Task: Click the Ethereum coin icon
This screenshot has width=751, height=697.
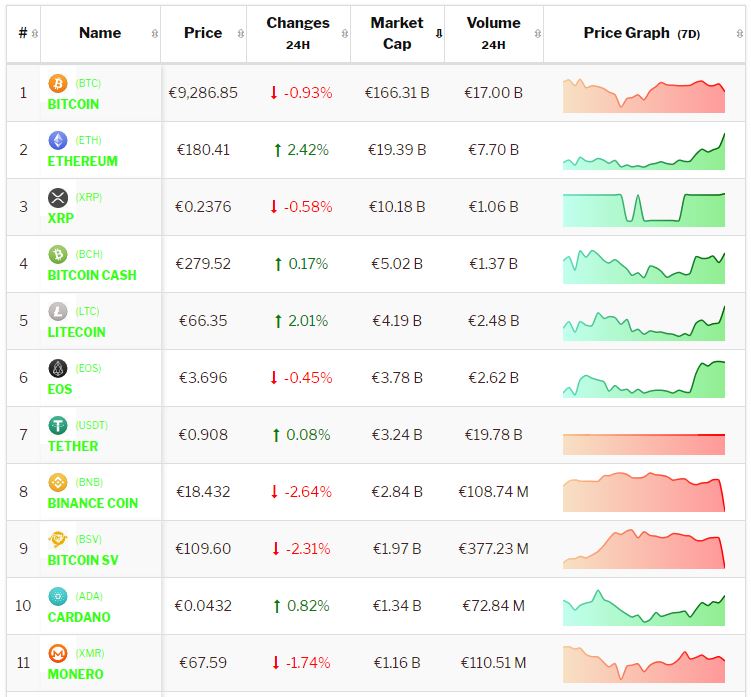Action: point(58,140)
